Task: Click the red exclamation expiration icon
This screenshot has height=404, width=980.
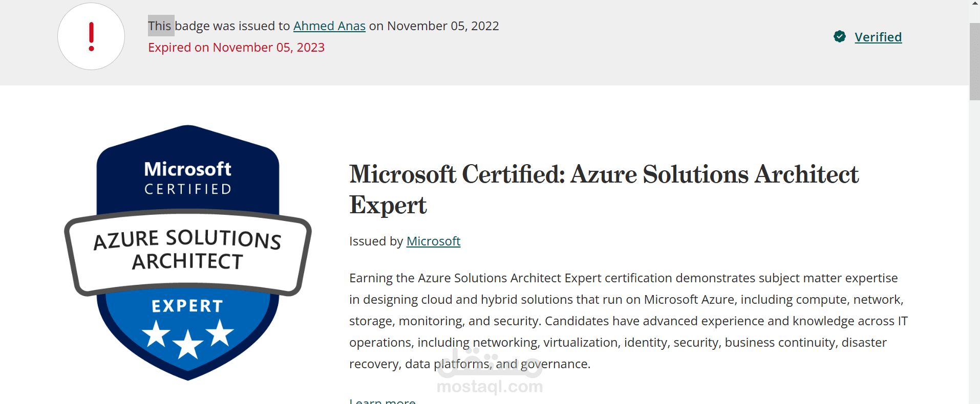Action: [91, 36]
